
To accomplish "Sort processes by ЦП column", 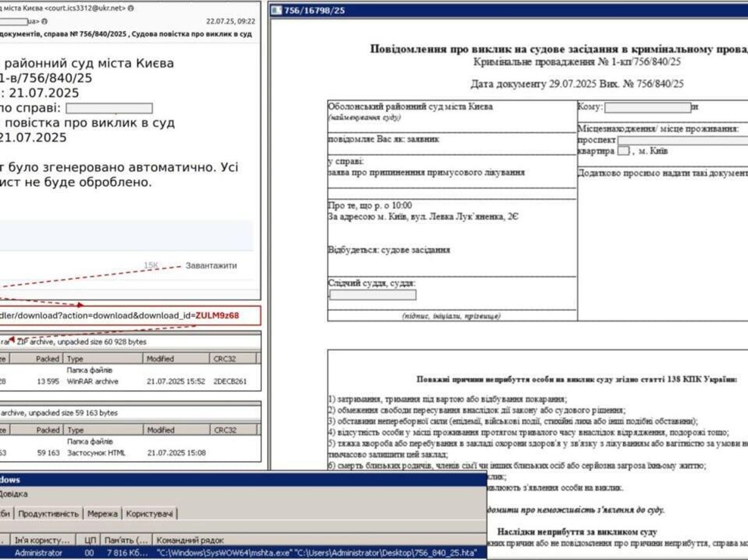I will coord(90,540).
